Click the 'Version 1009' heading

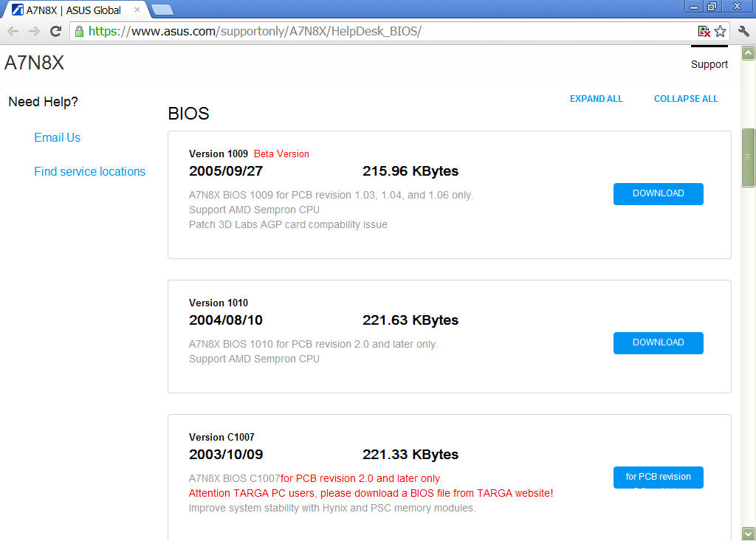coord(219,154)
